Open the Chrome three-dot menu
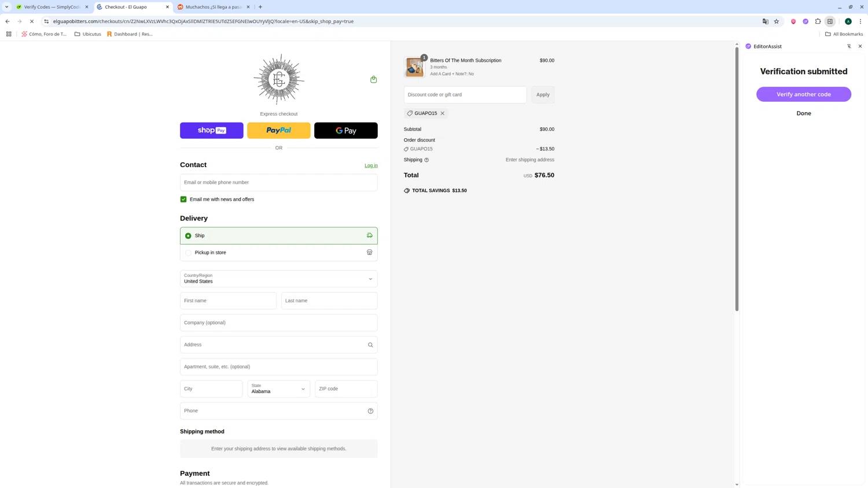This screenshot has width=868, height=488. (x=860, y=21)
